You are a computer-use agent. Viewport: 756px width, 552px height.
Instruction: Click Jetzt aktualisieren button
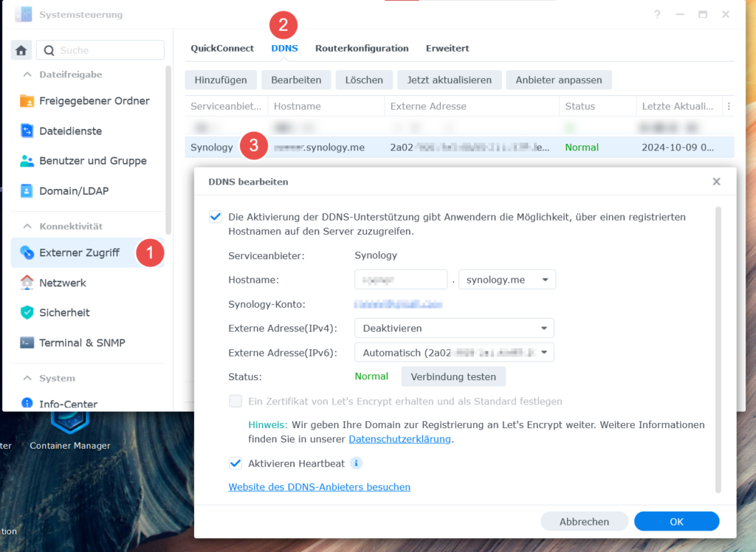pyautogui.click(x=450, y=80)
